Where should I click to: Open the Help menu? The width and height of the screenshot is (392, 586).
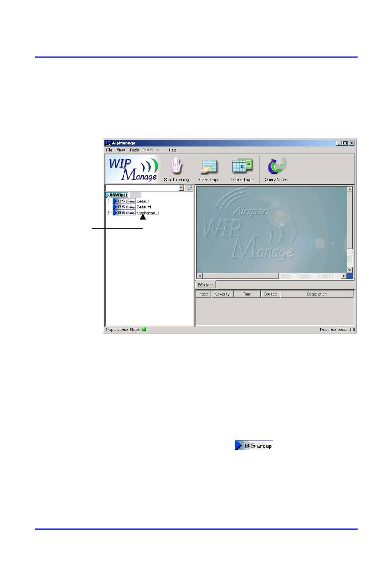pos(172,150)
